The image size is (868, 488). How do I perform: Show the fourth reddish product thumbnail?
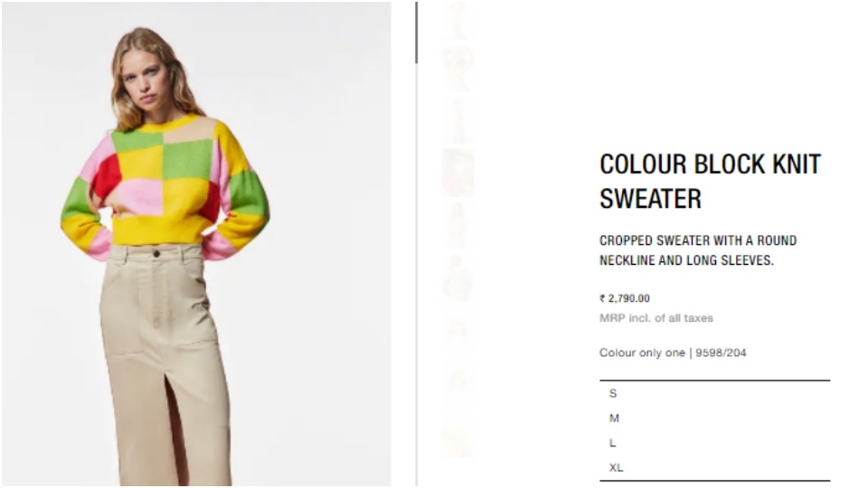(458, 173)
